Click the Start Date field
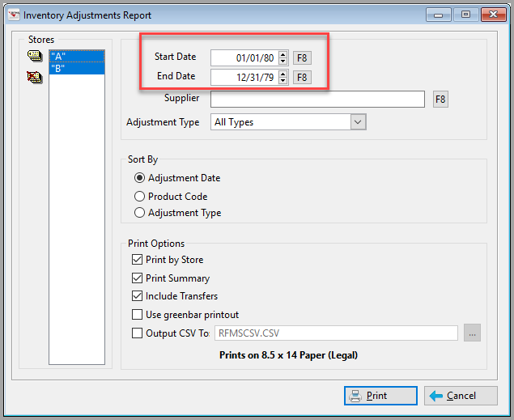The height and width of the screenshot is (420, 514). (x=244, y=58)
